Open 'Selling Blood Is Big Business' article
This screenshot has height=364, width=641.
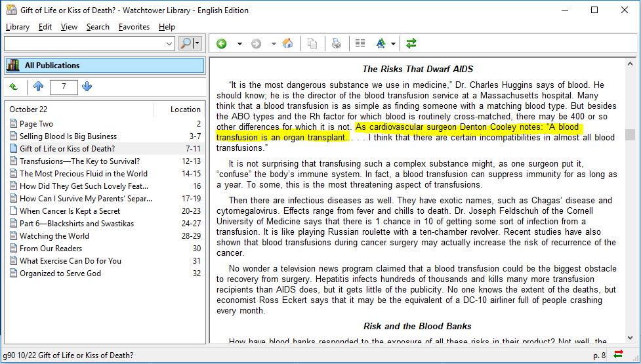pos(68,136)
